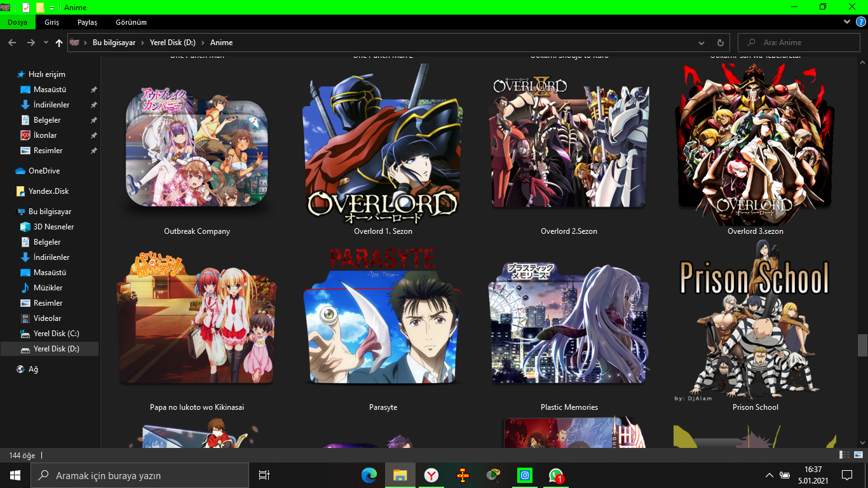Refresh the Anime folder view

click(720, 43)
